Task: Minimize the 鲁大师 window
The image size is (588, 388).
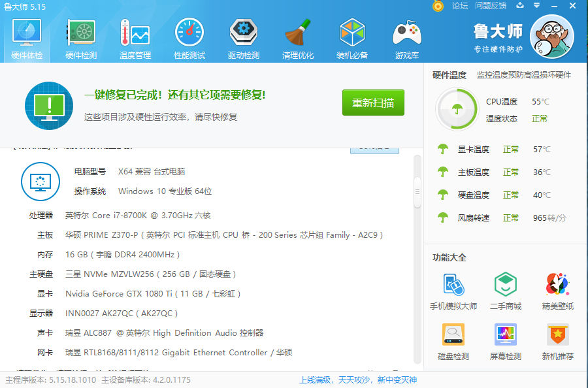Action: (554, 6)
